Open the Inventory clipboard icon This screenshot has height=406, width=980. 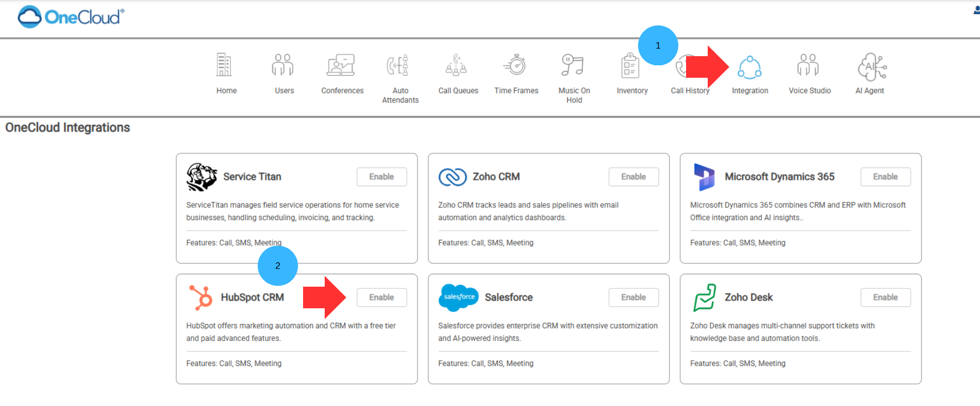pos(630,66)
